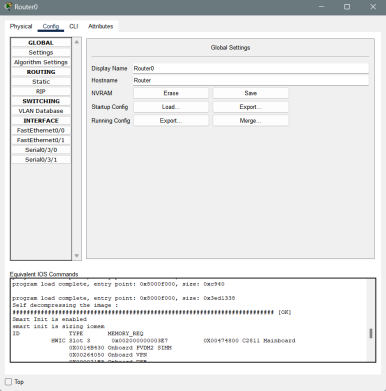Click the IOS commands scrollbar thumb

[371, 333]
